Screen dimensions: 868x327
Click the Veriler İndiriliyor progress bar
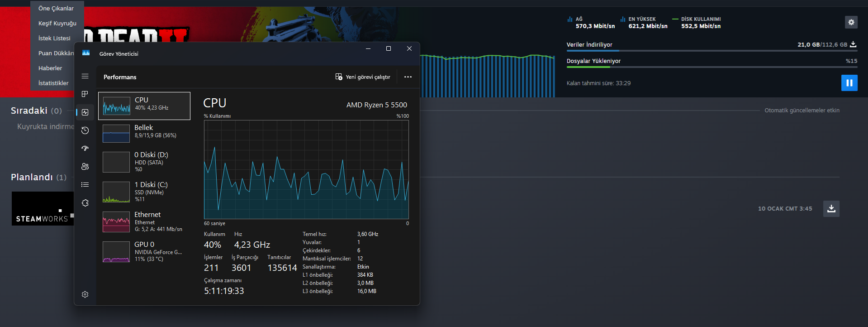(x=712, y=51)
